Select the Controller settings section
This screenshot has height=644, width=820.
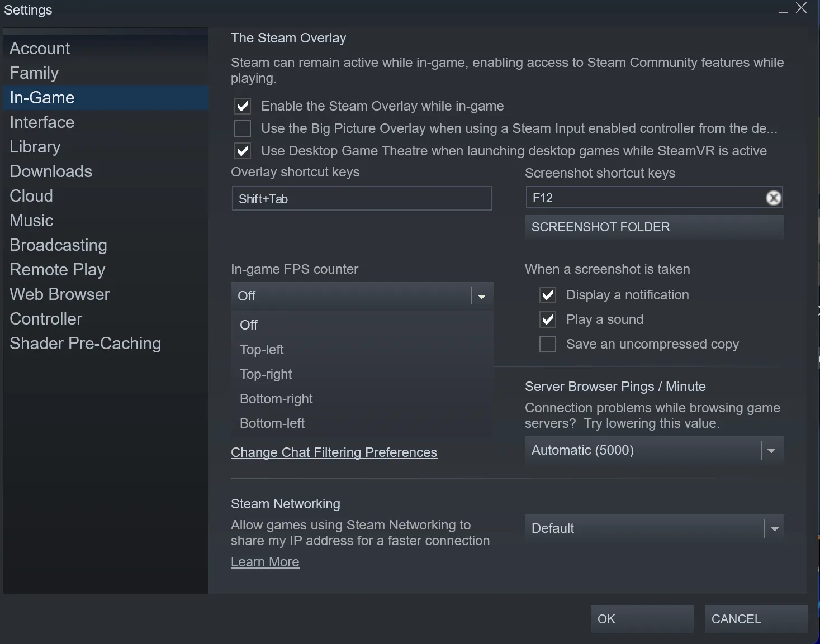click(45, 318)
